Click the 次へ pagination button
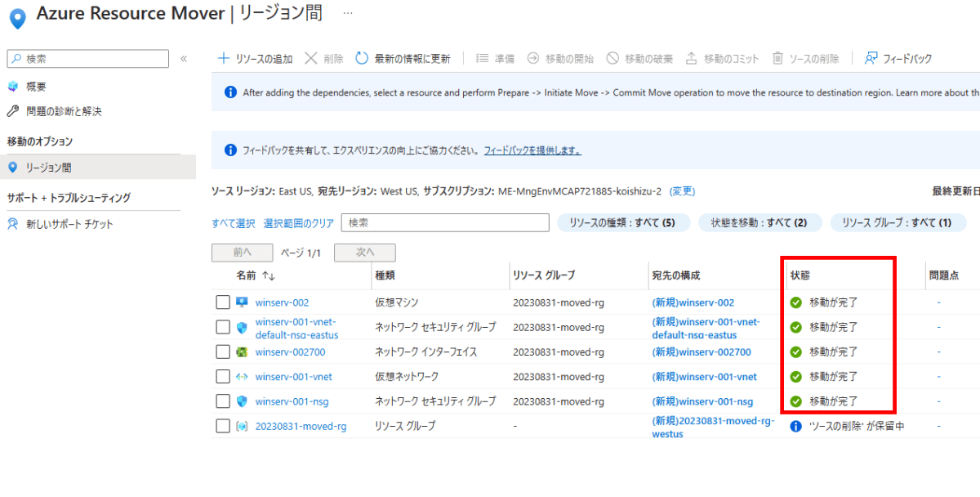This screenshot has height=497, width=980. click(x=365, y=253)
